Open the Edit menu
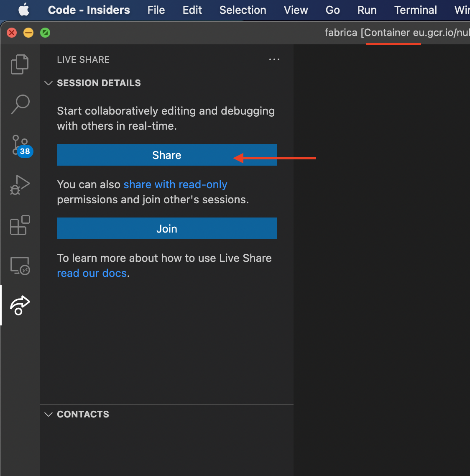Viewport: 470px width, 476px height. click(x=192, y=10)
